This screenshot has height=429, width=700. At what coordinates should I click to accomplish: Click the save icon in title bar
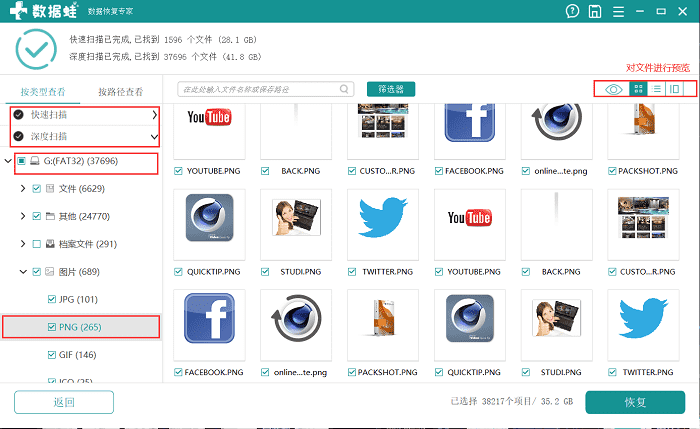click(x=595, y=13)
